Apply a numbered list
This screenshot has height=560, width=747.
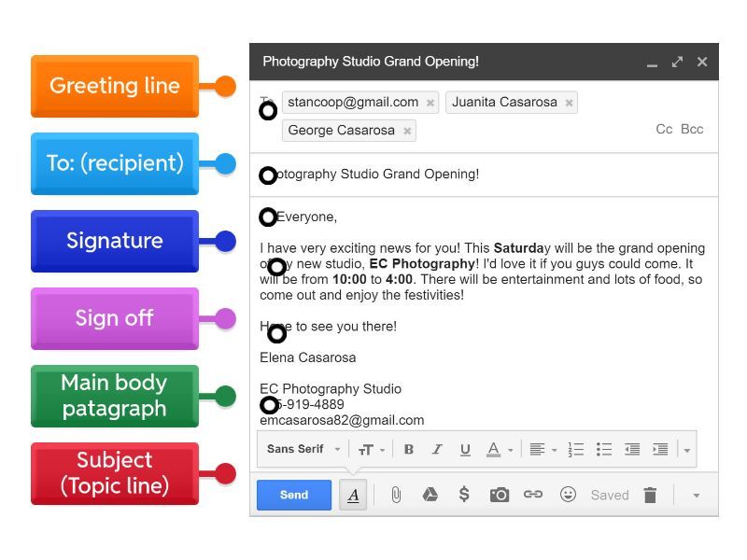click(575, 449)
